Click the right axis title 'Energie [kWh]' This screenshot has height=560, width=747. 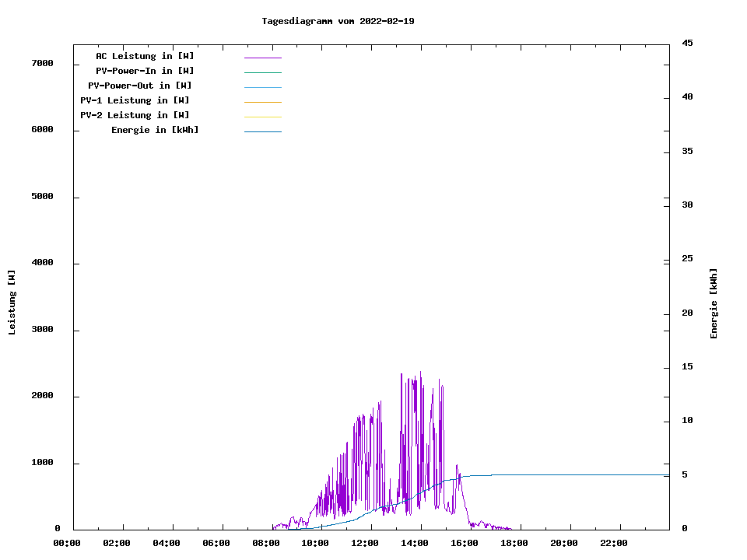pos(714,303)
